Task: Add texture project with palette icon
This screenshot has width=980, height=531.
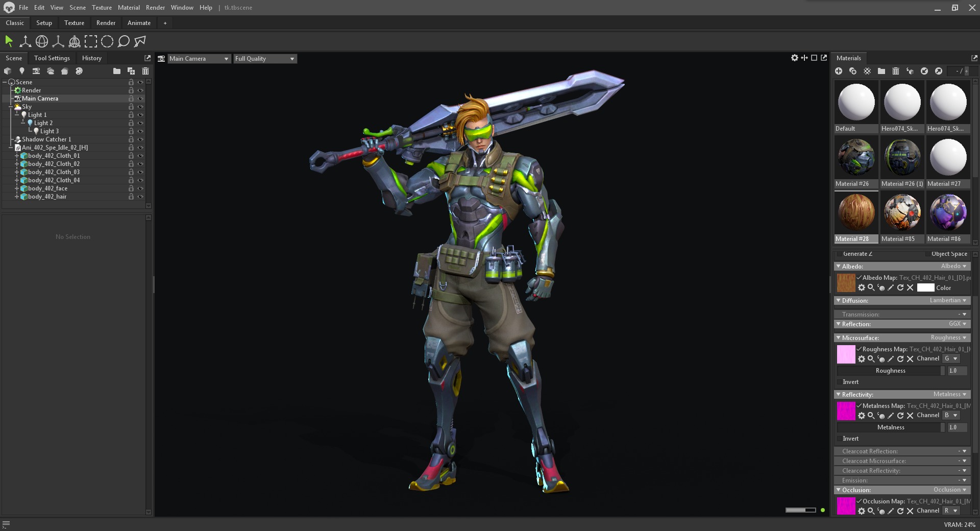Action: [79, 71]
